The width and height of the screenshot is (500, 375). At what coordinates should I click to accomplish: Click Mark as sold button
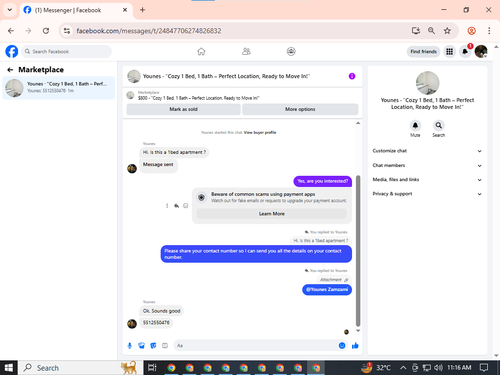pyautogui.click(x=183, y=109)
